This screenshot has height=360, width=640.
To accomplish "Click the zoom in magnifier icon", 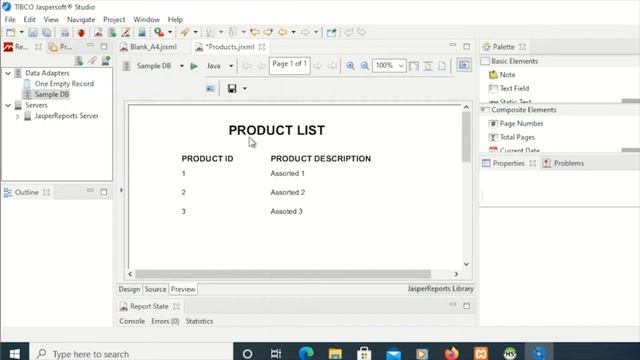I will pyautogui.click(x=350, y=66).
